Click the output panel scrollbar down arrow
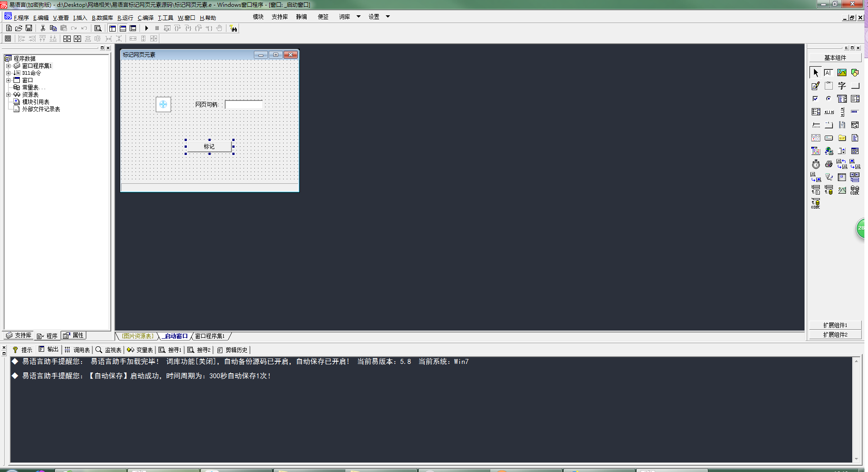Screen dimensions: 868x472 point(856,459)
